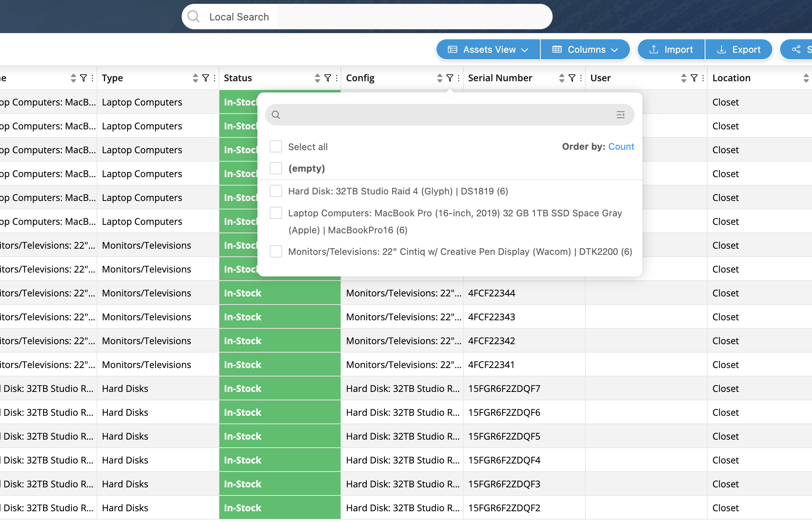Click the Export button
The width and height of the screenshot is (812, 522).
738,49
